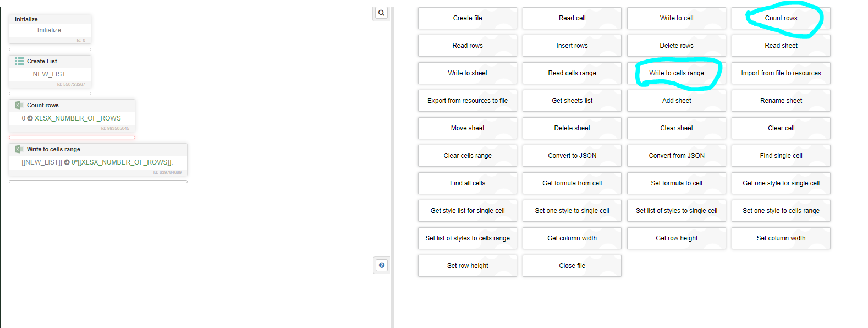Click the Close file button
This screenshot has height=328, width=868.
572,266
